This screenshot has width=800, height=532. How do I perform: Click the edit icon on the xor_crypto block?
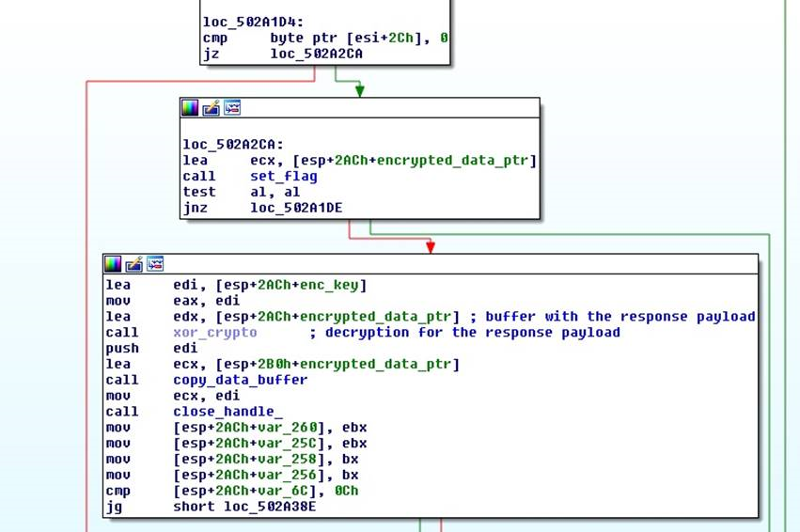(133, 264)
